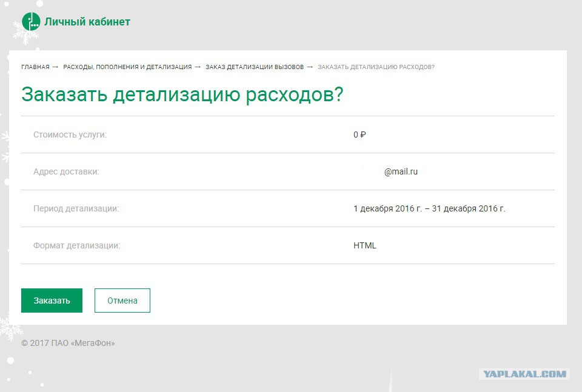Select the 0 ₽ cost value
This screenshot has height=392, width=582.
point(360,135)
